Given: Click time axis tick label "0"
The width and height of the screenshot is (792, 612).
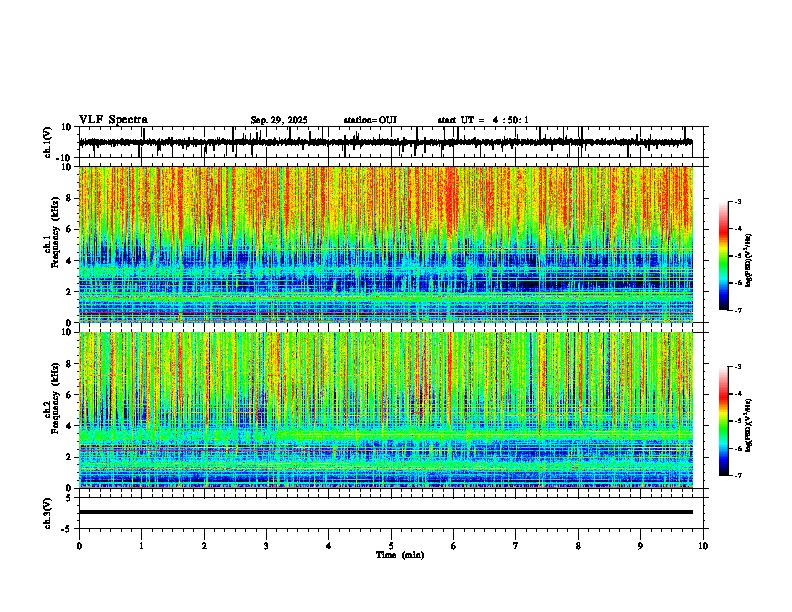Looking at the screenshot, I should pos(79,546).
